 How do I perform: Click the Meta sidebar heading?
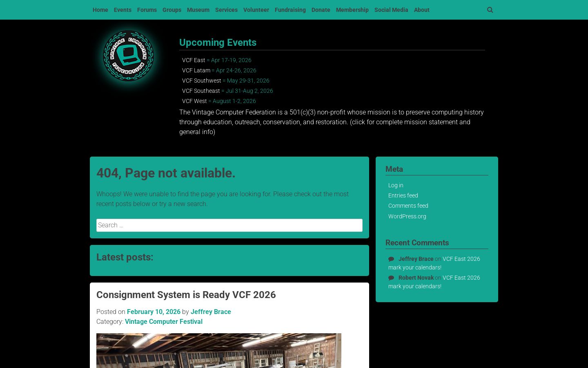tap(394, 169)
